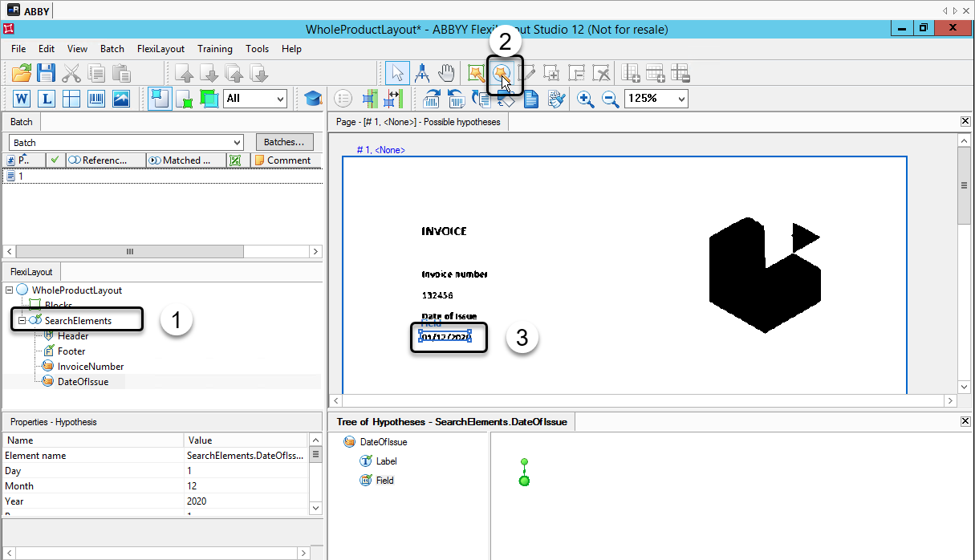Click the green-square magic wand match icon
This screenshot has width=975, height=560.
[x=477, y=74]
